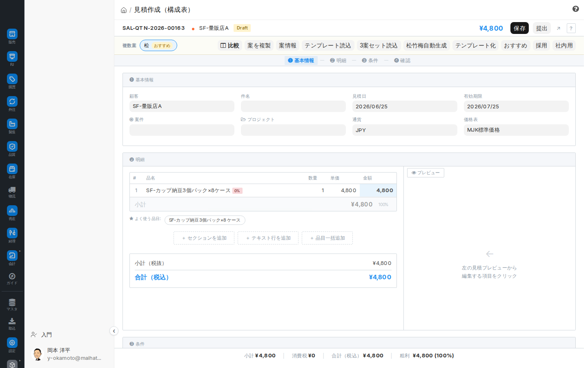588x368 pixels.
Task: Open quote in new window arrow icon
Action: (559, 28)
